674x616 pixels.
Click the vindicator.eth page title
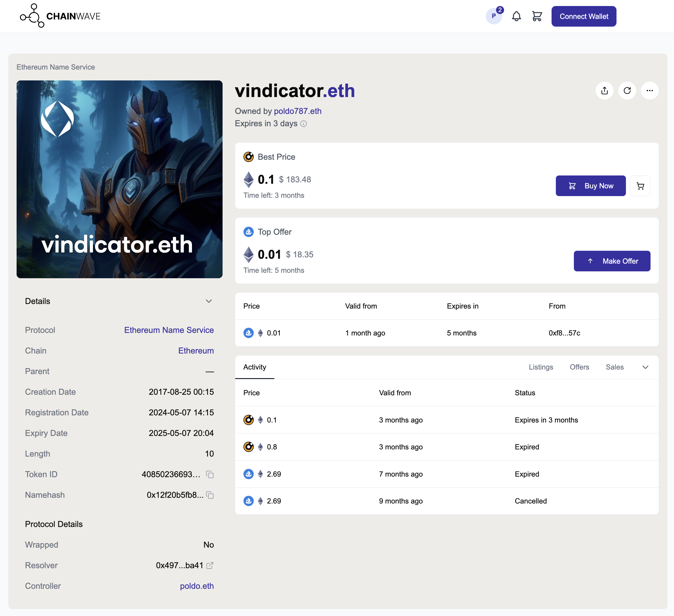[x=295, y=91]
